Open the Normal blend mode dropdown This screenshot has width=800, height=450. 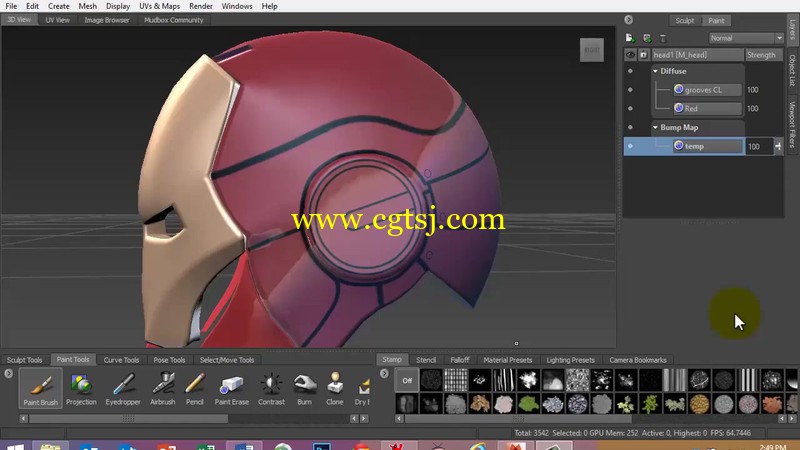[746, 38]
